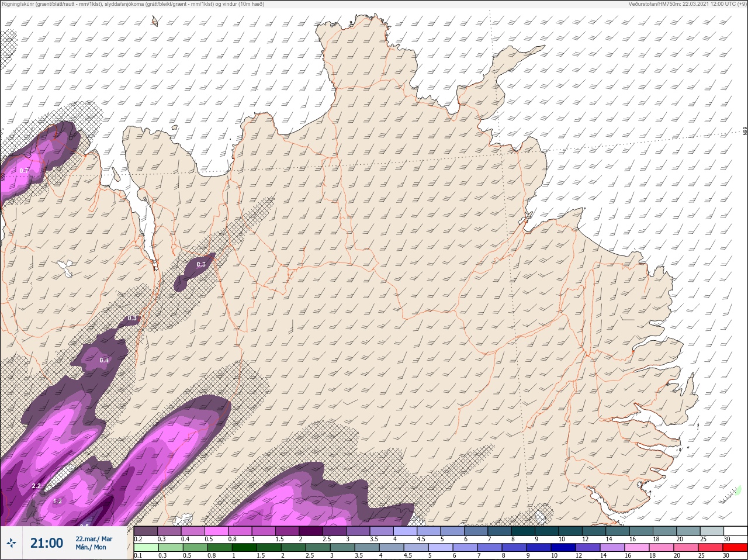Click the upper scale bright pink swatch at 0.5
Image resolution: width=748 pixels, height=560 pixels.
216,531
